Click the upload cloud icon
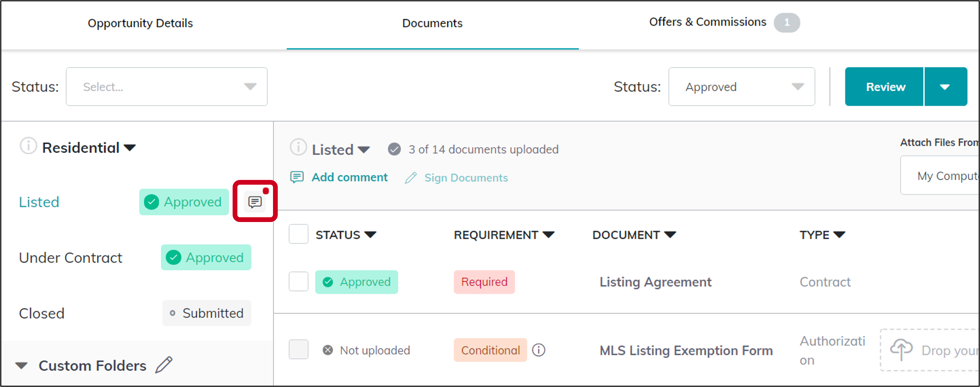The image size is (980, 387). (x=901, y=349)
